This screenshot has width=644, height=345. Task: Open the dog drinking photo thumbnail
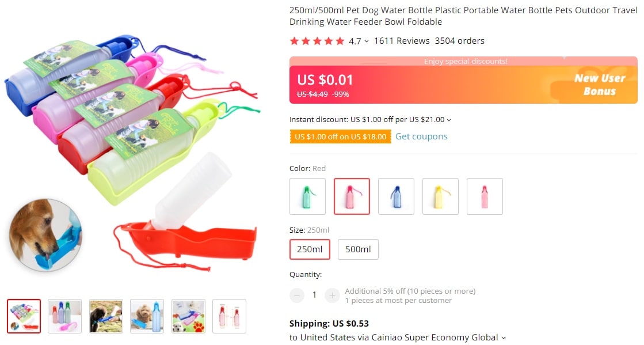[106, 316]
